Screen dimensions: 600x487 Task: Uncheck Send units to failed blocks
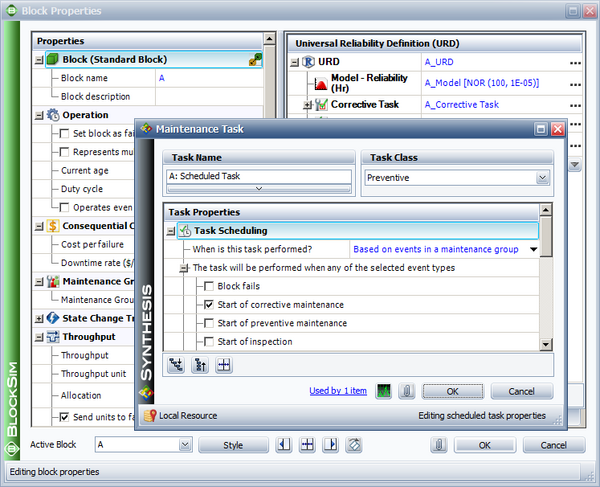64,417
